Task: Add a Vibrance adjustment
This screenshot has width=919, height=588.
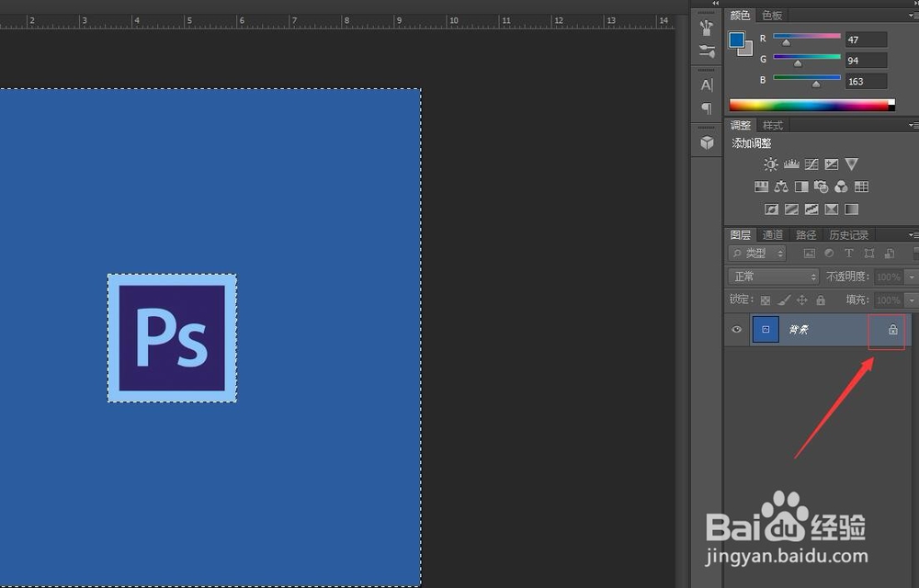Action: [x=852, y=164]
